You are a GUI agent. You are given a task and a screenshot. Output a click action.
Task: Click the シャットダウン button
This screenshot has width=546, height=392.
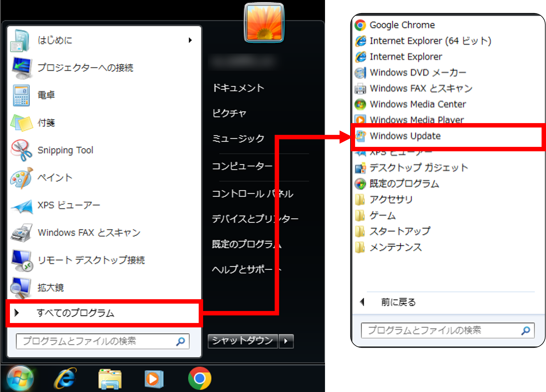[243, 341]
